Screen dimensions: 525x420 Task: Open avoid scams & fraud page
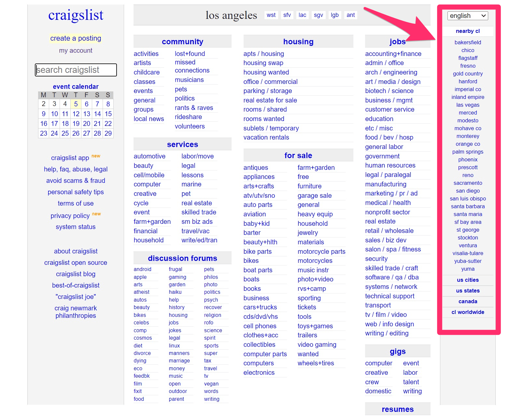tap(76, 181)
